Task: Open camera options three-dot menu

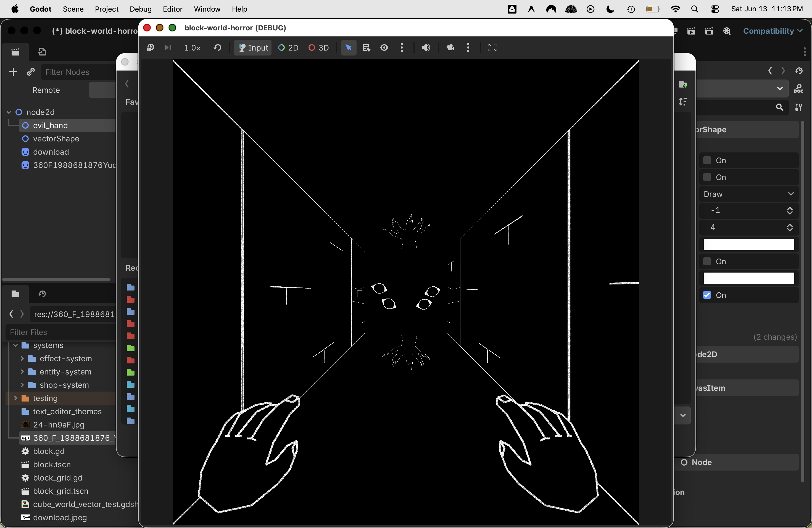Action: (x=468, y=48)
